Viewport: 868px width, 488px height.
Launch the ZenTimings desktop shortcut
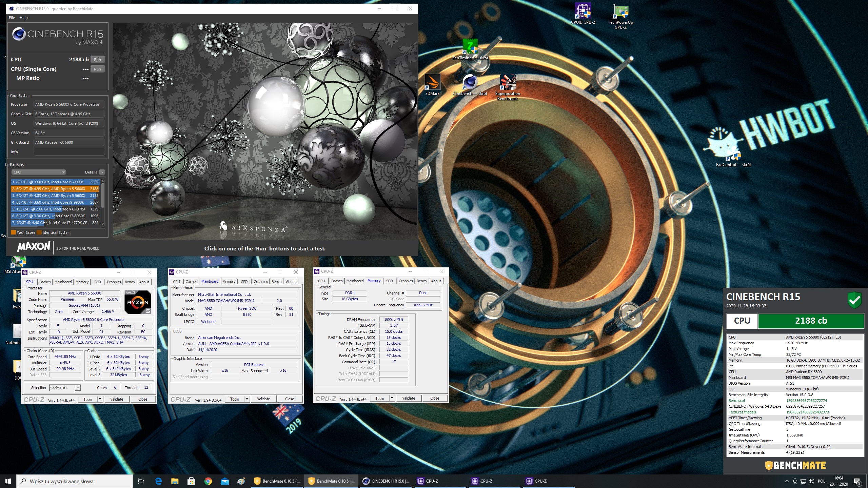[x=470, y=49]
